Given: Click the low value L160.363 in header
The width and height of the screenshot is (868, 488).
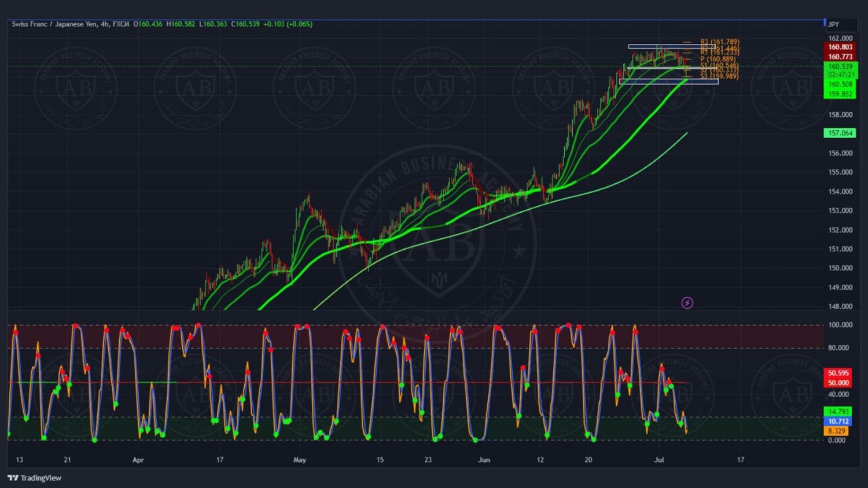Looking at the screenshot, I should click(x=213, y=24).
